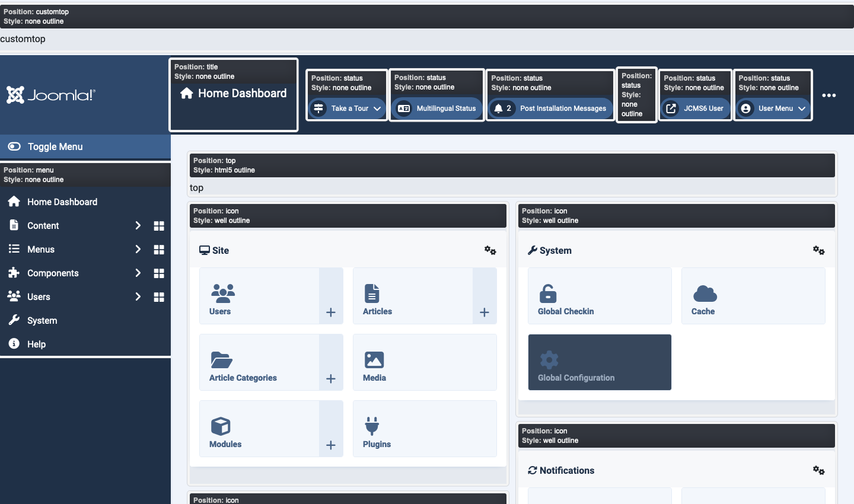The image size is (854, 504).
Task: Open the Articles quick icon tile
Action: coord(413,296)
